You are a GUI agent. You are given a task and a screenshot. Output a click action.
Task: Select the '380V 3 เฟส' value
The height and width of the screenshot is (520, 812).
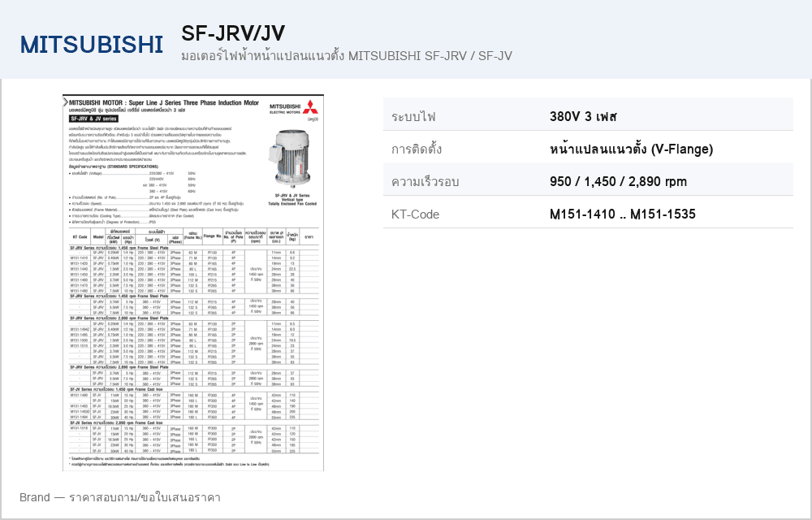pyautogui.click(x=583, y=116)
